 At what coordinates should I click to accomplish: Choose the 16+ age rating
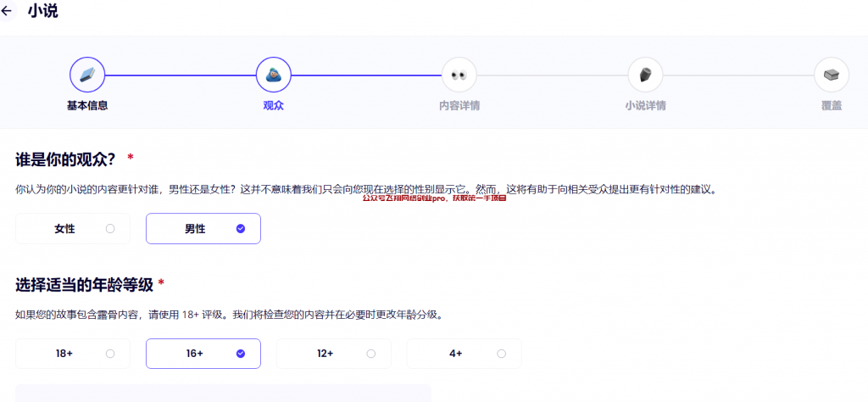(203, 354)
